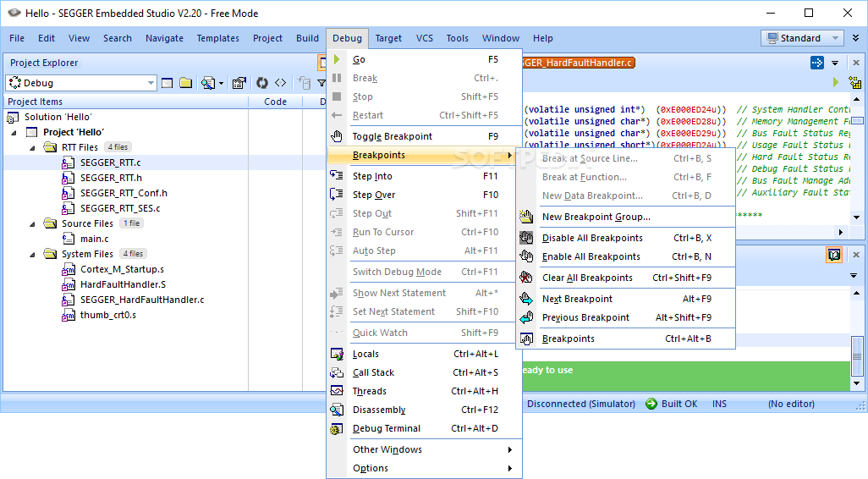Screen dimensions: 868x479
Task: Click the Disassembly icon
Action: [x=337, y=410]
